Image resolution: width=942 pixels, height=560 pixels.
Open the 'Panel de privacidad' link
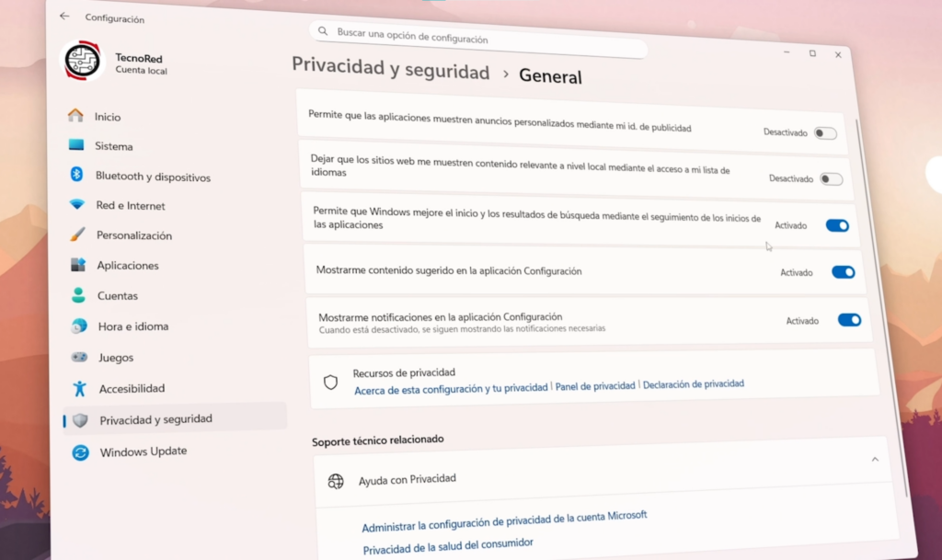[594, 383]
